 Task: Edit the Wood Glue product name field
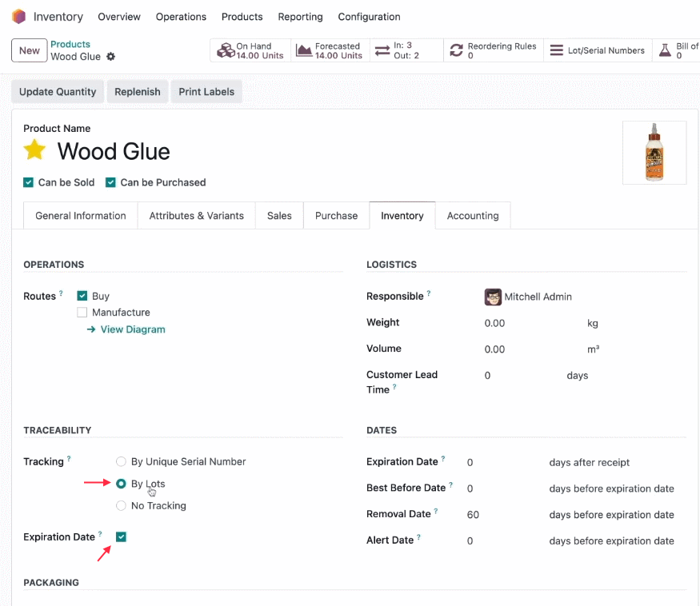(114, 151)
